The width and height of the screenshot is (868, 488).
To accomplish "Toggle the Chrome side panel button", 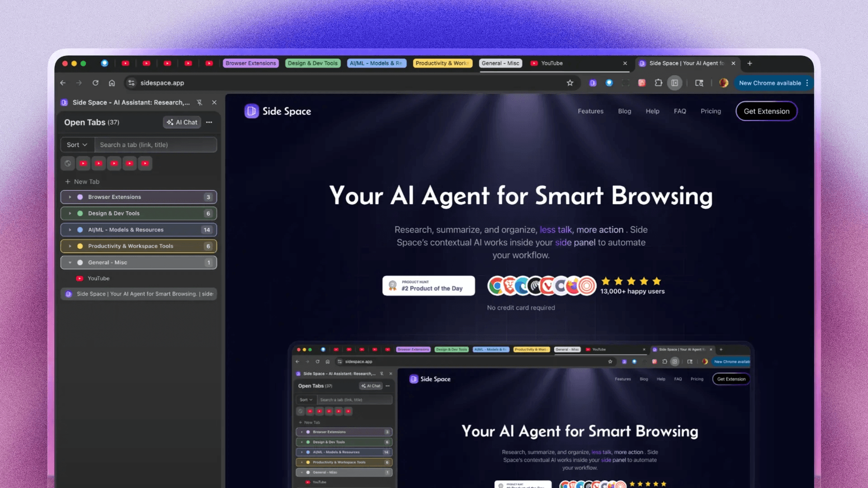I will click(675, 83).
